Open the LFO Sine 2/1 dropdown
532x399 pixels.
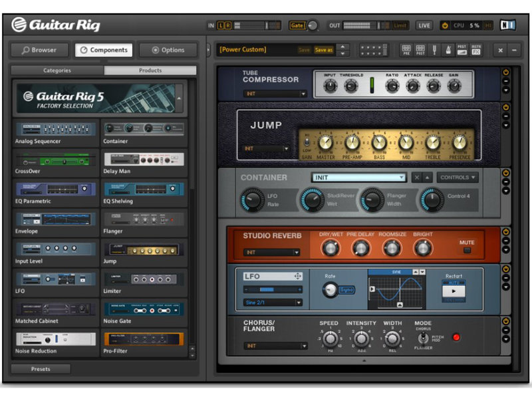273,303
